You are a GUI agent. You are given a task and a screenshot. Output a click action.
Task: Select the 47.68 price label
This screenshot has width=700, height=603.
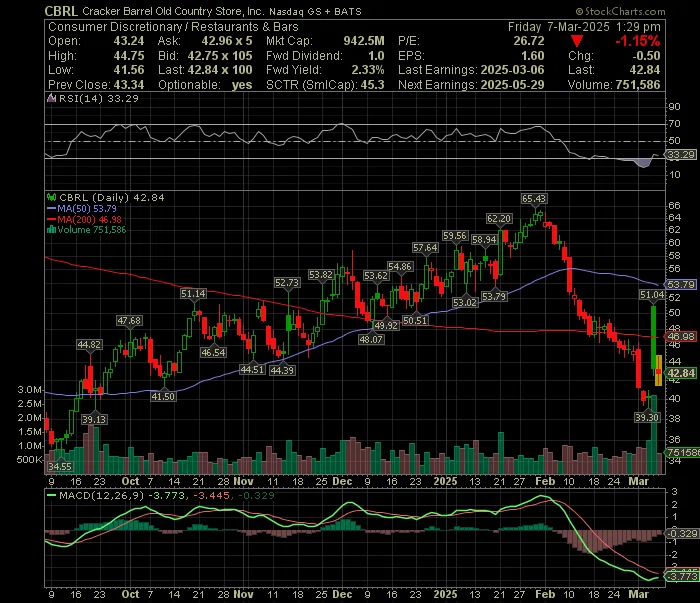129,320
